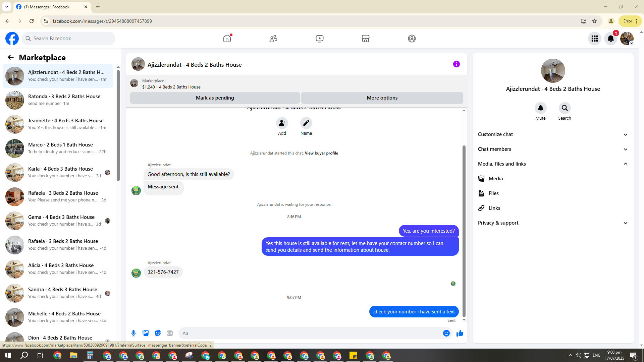The height and width of the screenshot is (362, 644).
Task: Open taskbar volume control
Action: [x=579, y=355]
